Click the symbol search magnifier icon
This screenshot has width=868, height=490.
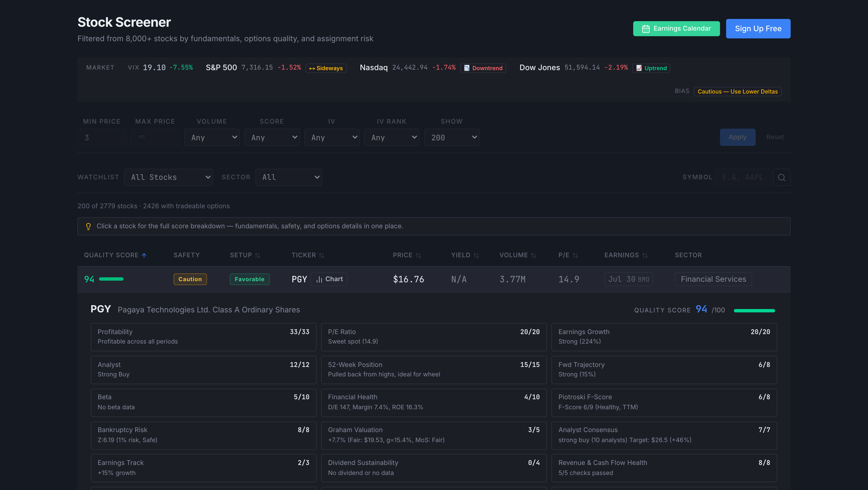click(781, 177)
